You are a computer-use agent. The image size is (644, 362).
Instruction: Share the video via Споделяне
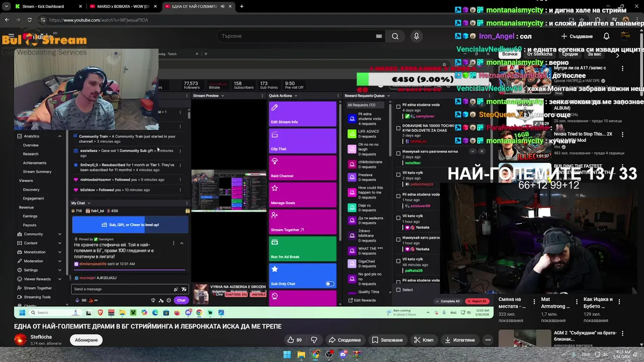(x=345, y=340)
